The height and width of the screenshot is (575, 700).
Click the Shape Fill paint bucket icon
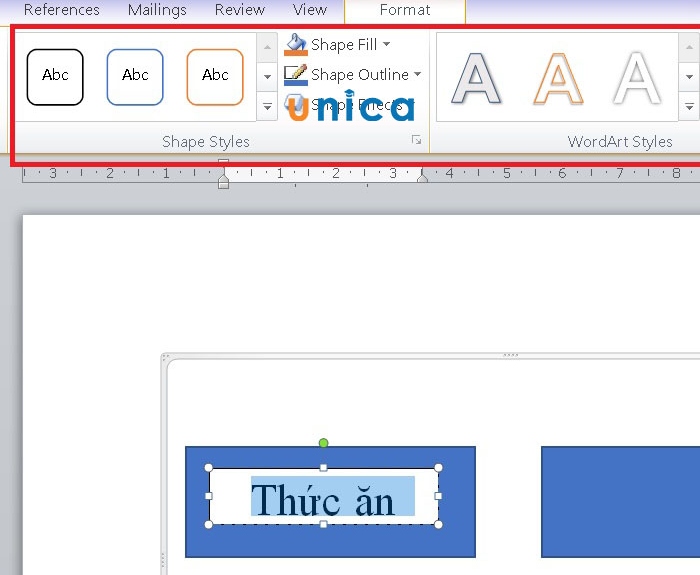point(296,45)
